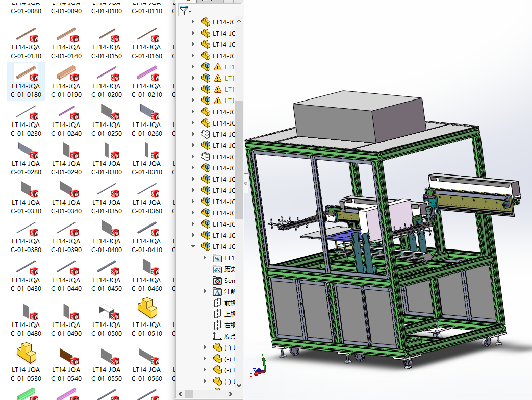This screenshot has width=532, height=400.
Task: Expand the first warning-flagged LT1 component
Action: click(193, 67)
